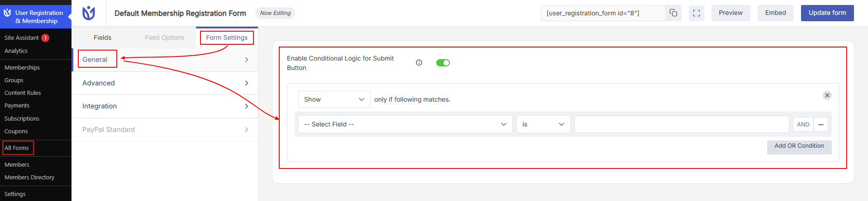Open the Select Field dropdown
Viewport: 868px width, 201px height.
point(405,124)
